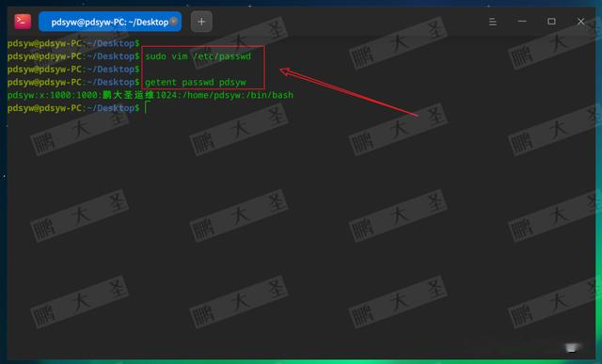Click the blinking cursor at last prompt

tap(147, 107)
